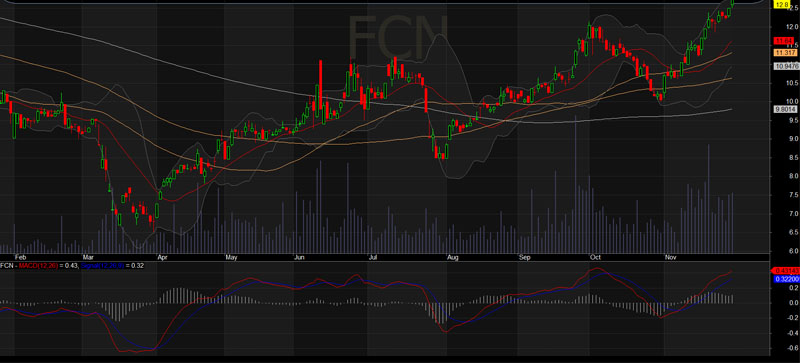Viewport: 800px width, 363px height.
Task: Click the 7.5 price axis label
Action: pyautogui.click(x=794, y=195)
